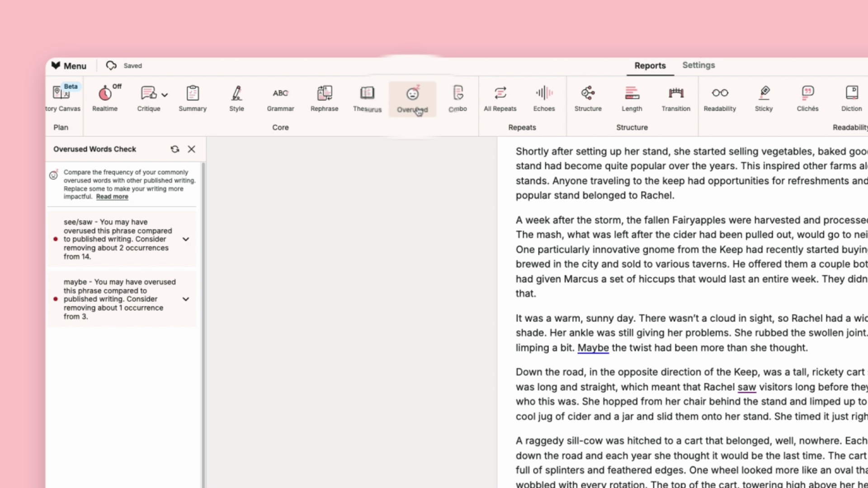Open the Rephrase tool

[324, 98]
